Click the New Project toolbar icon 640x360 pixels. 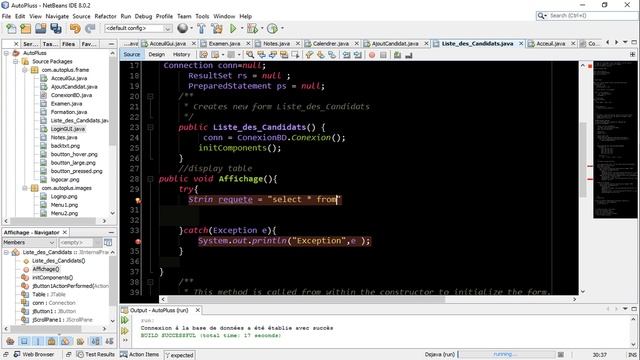(x=26, y=29)
